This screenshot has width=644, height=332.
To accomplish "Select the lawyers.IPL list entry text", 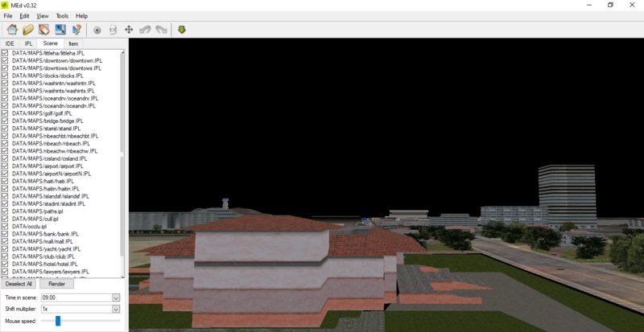I will point(51,272).
